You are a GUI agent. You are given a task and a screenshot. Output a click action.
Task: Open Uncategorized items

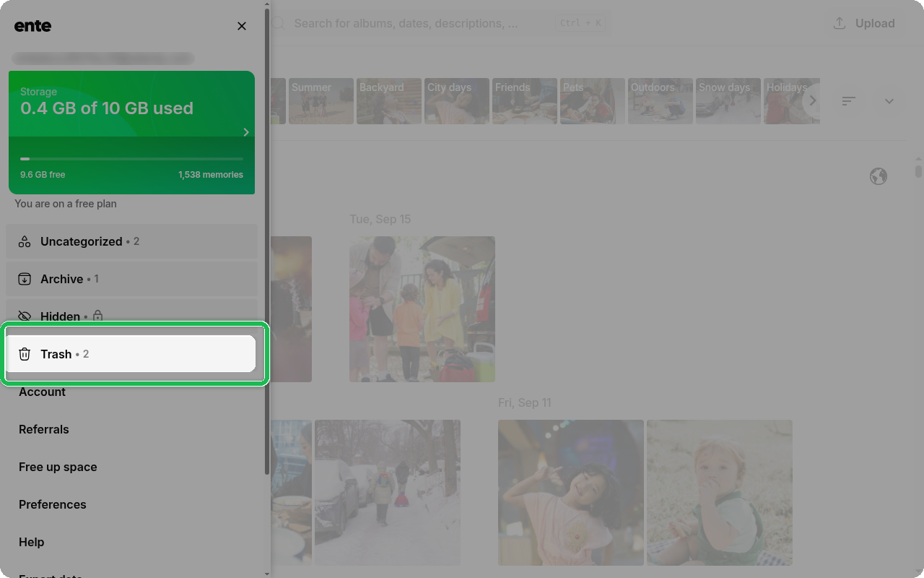click(131, 241)
